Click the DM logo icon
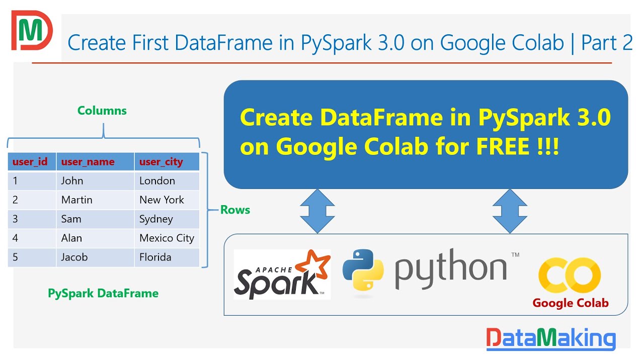The height and width of the screenshot is (362, 644). point(32,31)
